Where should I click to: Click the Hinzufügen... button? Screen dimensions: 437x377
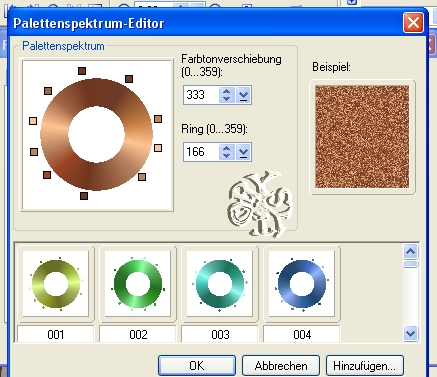(x=365, y=366)
